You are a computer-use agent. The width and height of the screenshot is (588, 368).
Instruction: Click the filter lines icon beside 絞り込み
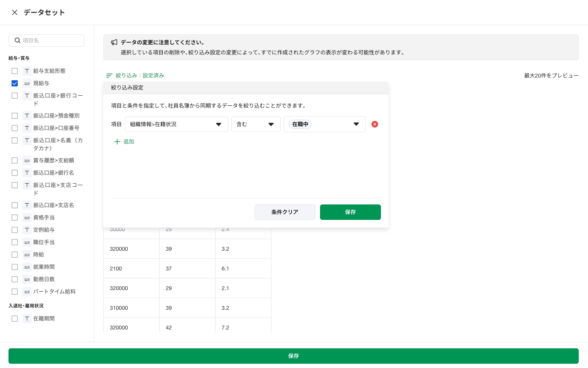[x=110, y=76]
